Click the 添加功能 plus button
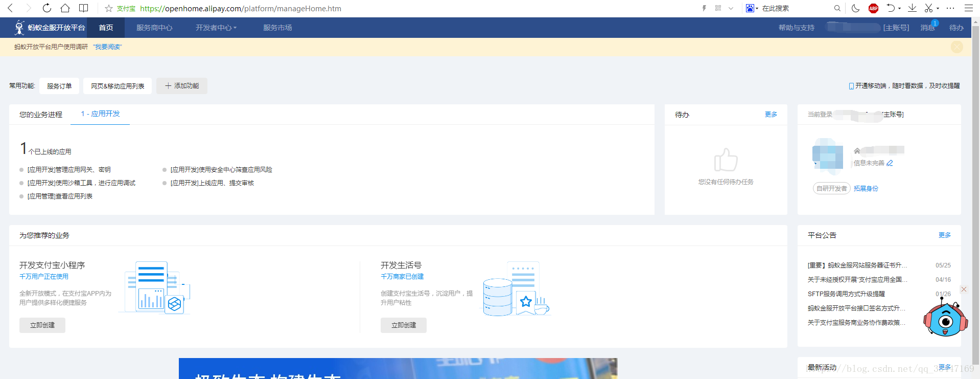Viewport: 980px width, 379px height. 182,86
